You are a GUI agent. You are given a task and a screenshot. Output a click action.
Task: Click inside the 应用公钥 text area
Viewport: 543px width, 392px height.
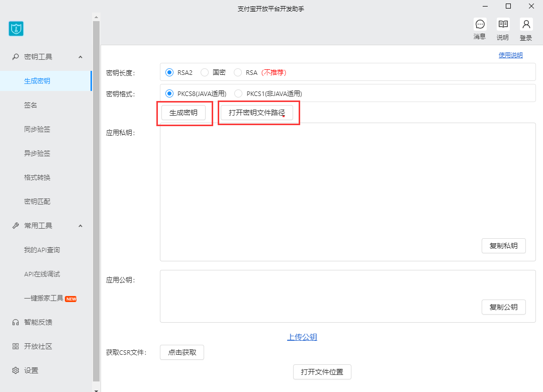pyautogui.click(x=348, y=297)
